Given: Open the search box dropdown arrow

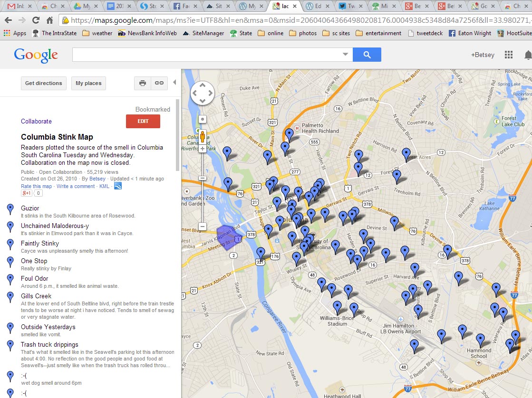Looking at the screenshot, I should coord(346,55).
